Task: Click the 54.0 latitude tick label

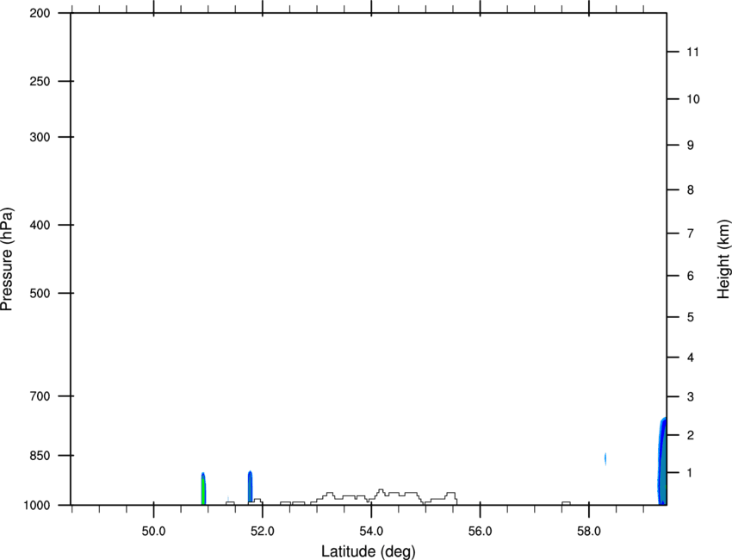Action: [x=371, y=532]
